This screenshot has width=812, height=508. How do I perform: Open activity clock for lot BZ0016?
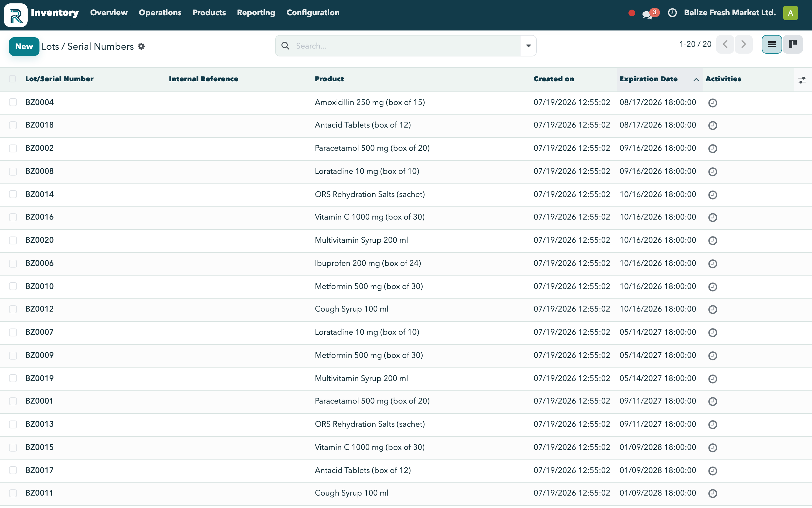(x=713, y=217)
